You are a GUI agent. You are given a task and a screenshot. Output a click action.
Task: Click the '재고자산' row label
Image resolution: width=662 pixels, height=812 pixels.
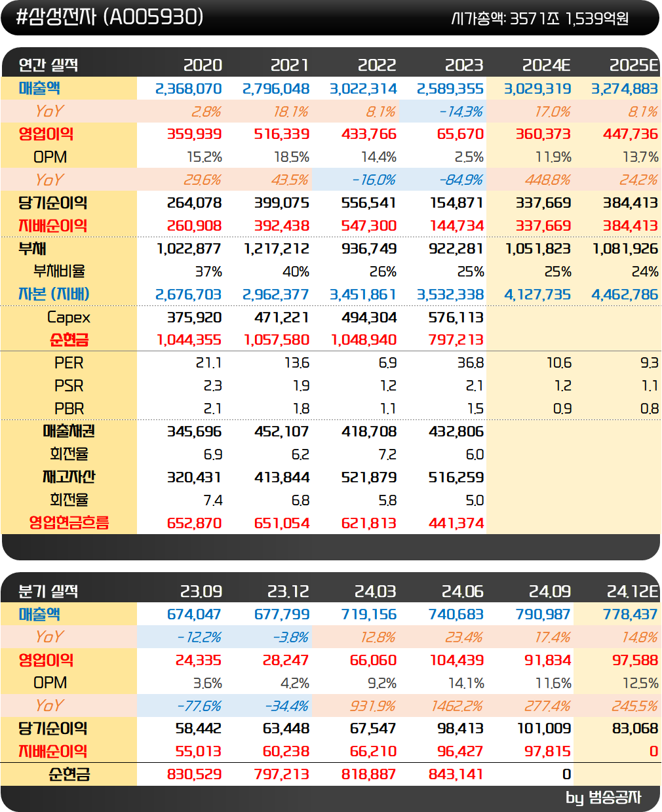point(69,477)
